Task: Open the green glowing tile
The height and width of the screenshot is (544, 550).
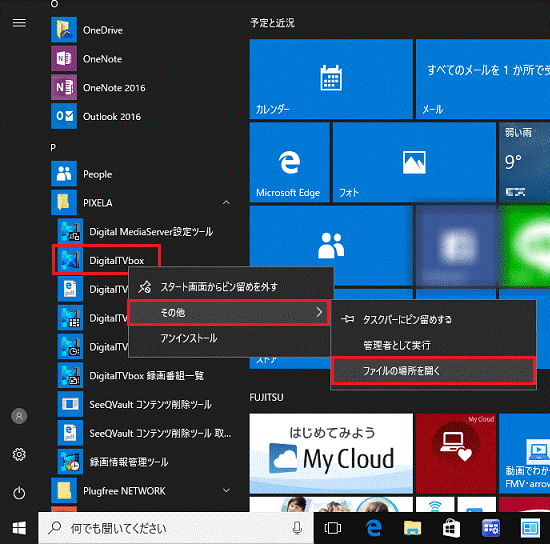Action: click(524, 245)
